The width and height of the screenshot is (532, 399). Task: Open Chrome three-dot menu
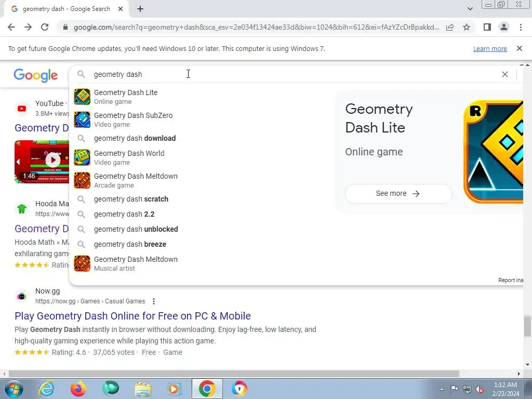point(521,27)
